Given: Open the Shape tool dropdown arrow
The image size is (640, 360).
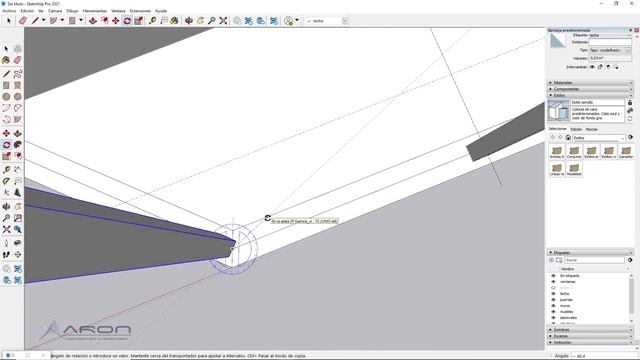Looking at the screenshot, I should coord(80,20).
